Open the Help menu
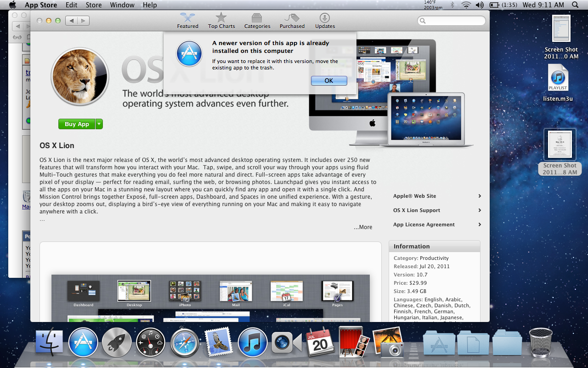 point(150,5)
